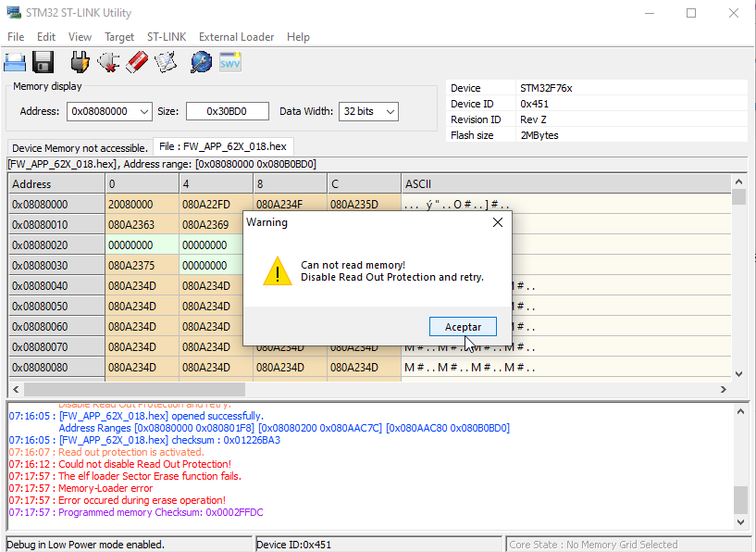Click the Full chip erase eraser icon
The width and height of the screenshot is (756, 552).
[137, 62]
